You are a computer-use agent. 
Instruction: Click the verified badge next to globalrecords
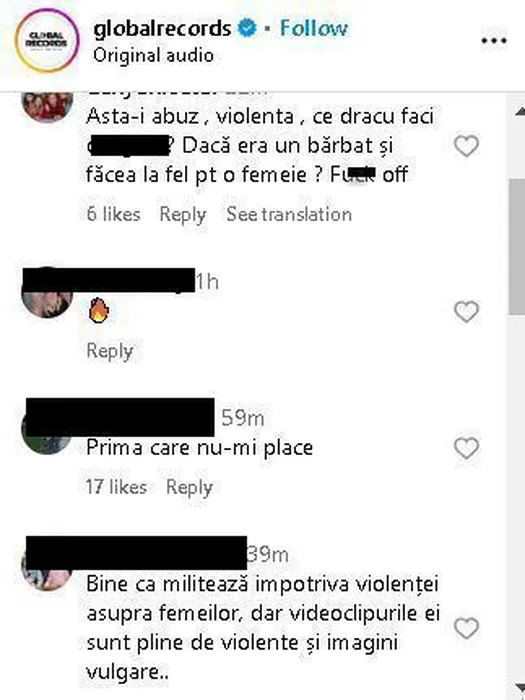[x=247, y=28]
